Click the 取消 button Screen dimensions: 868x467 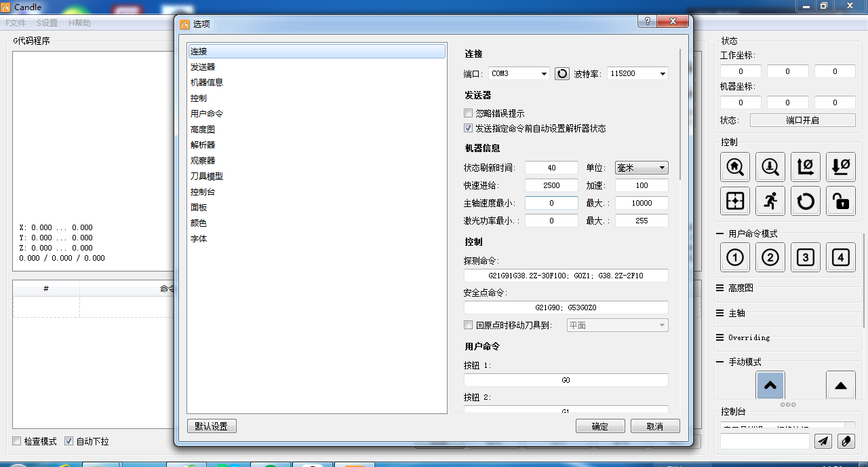(x=655, y=426)
